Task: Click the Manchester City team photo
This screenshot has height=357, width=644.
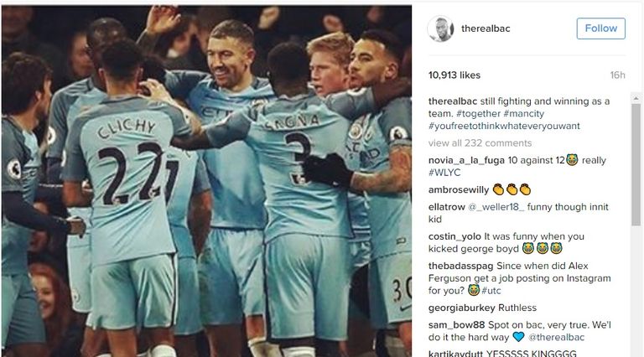Action: 206,181
